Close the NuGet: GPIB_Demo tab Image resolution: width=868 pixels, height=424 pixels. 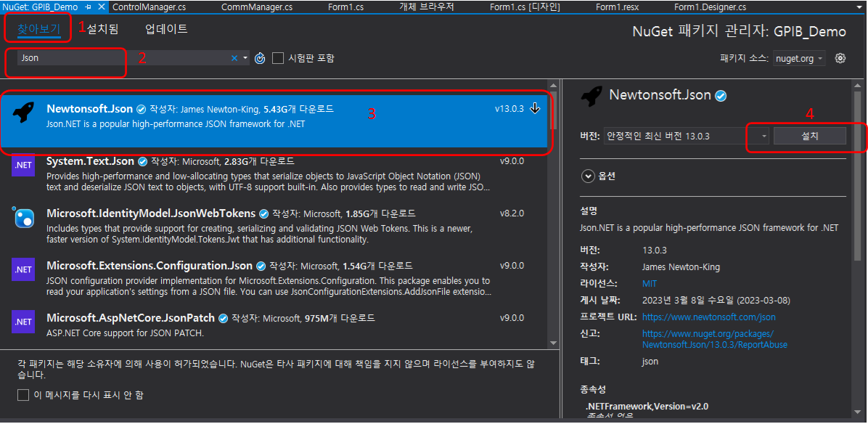click(x=102, y=7)
